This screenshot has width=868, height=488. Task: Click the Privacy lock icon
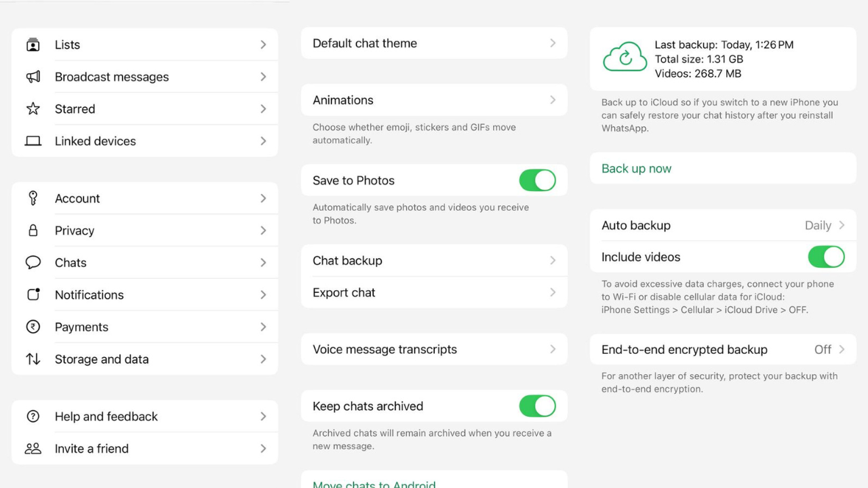coord(33,230)
